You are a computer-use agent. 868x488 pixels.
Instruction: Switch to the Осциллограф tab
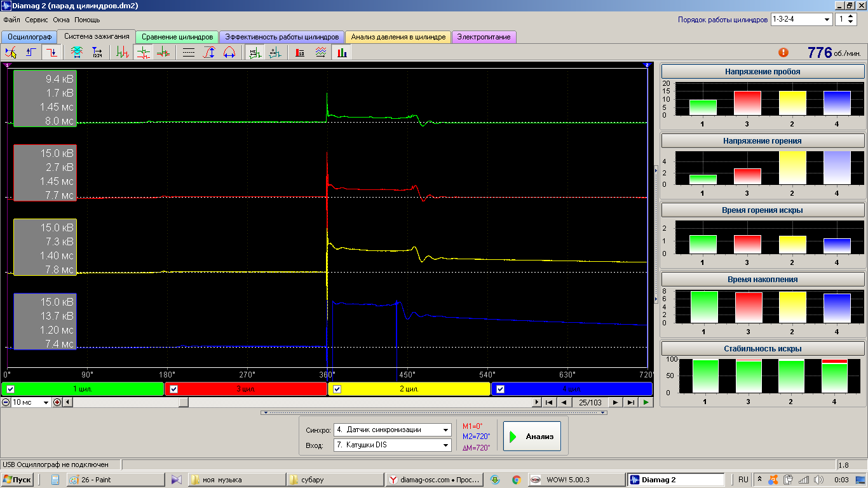pos(29,37)
